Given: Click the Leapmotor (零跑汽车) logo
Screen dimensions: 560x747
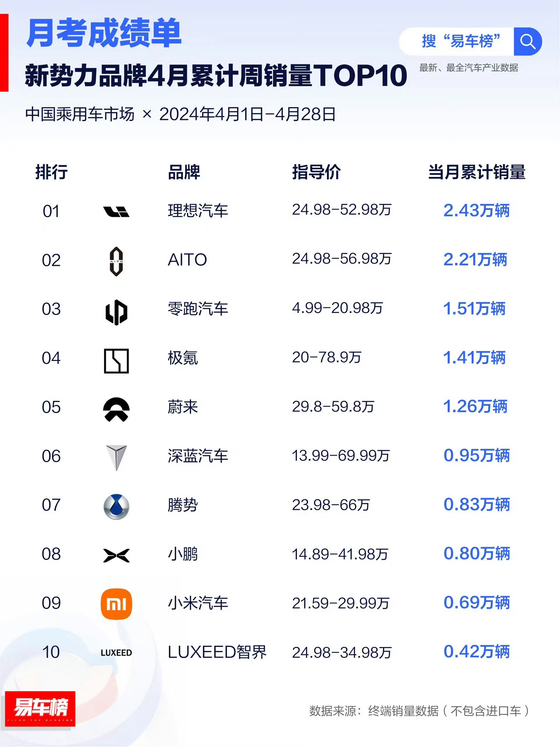Looking at the screenshot, I should click(116, 312).
